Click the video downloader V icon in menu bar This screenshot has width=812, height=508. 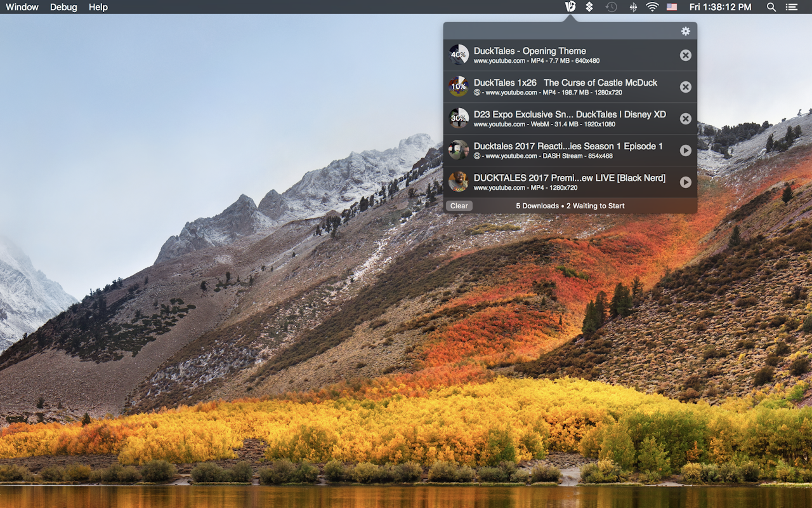tap(570, 7)
